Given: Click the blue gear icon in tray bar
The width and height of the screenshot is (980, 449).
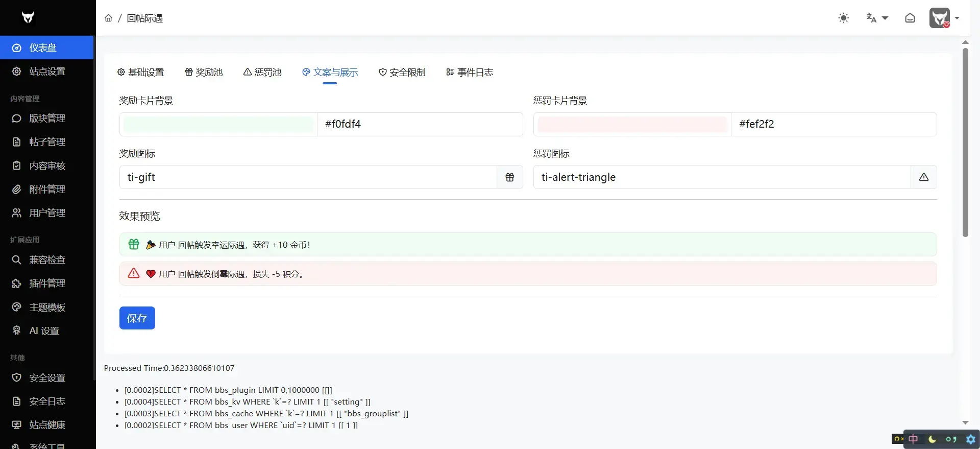Looking at the screenshot, I should (x=971, y=439).
